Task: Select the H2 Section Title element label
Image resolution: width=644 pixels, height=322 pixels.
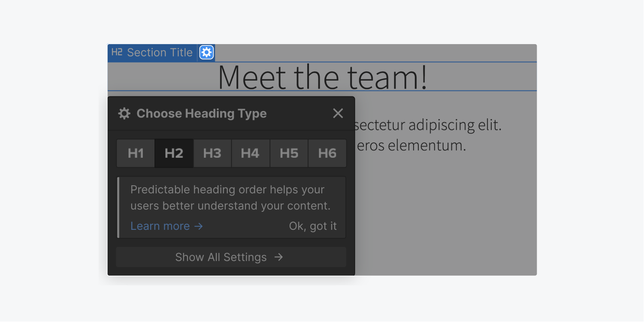Action: [x=152, y=52]
